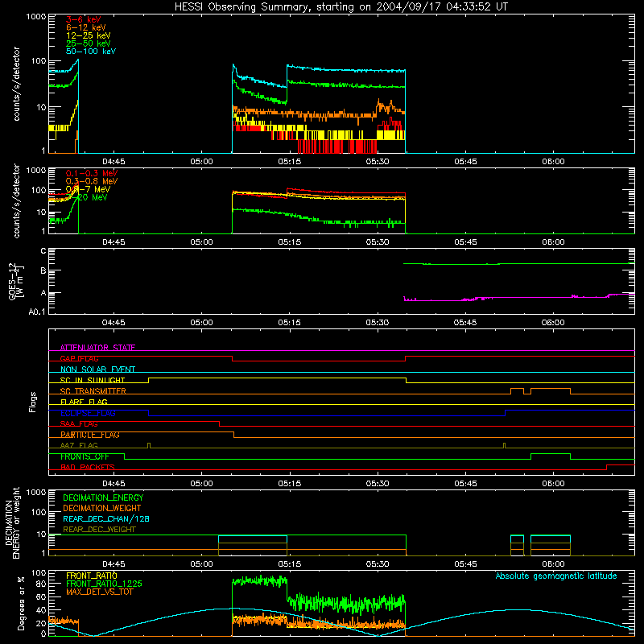Select the ATTENUATOR_STATE flag label

click(97, 348)
